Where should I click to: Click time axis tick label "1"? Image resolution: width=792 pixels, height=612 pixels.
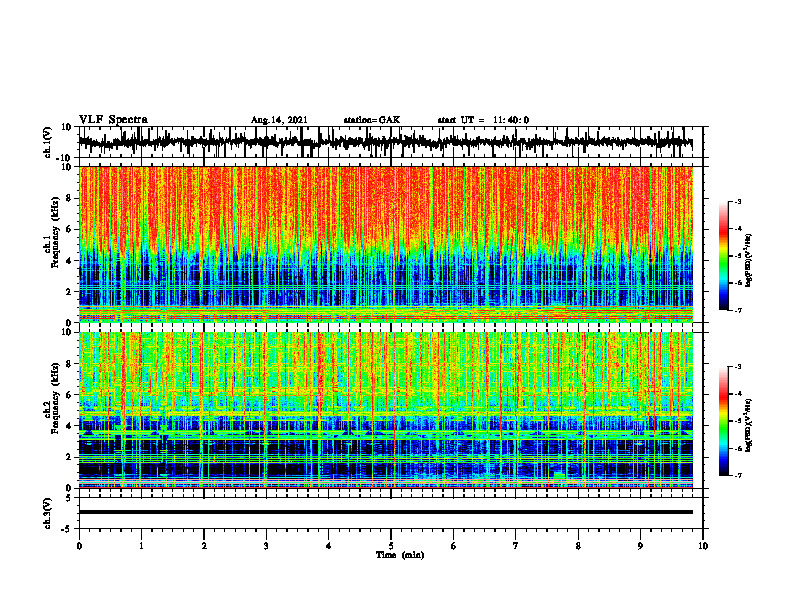coord(141,546)
